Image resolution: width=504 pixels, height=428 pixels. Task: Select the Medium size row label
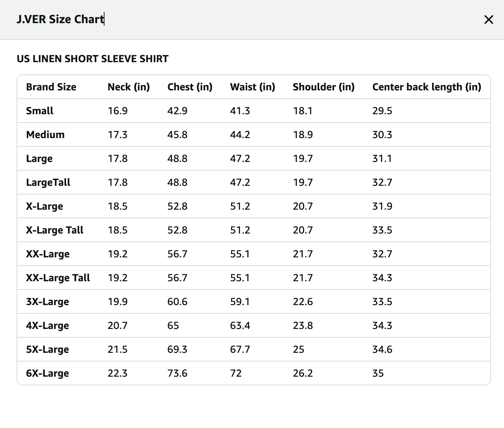[45, 135]
